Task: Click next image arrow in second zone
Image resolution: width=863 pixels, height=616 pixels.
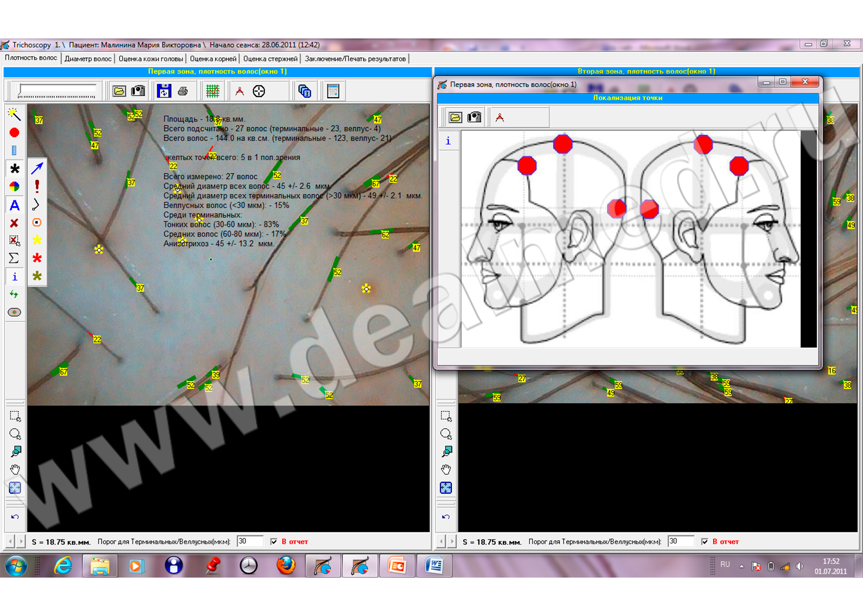Action: click(452, 541)
